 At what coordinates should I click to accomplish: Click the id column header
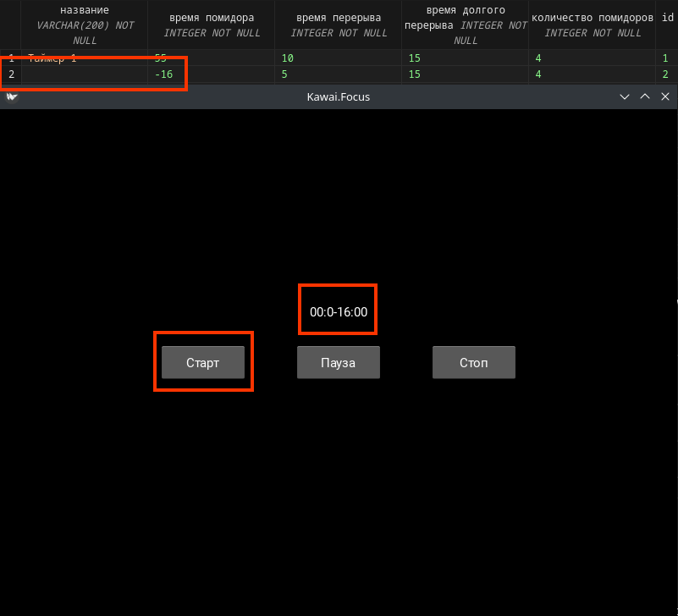coord(667,17)
